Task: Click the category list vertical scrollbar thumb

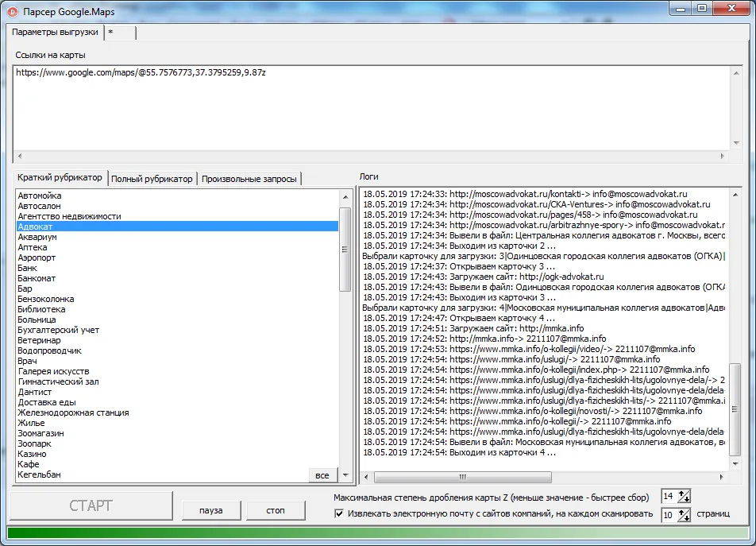Action: pyautogui.click(x=345, y=250)
